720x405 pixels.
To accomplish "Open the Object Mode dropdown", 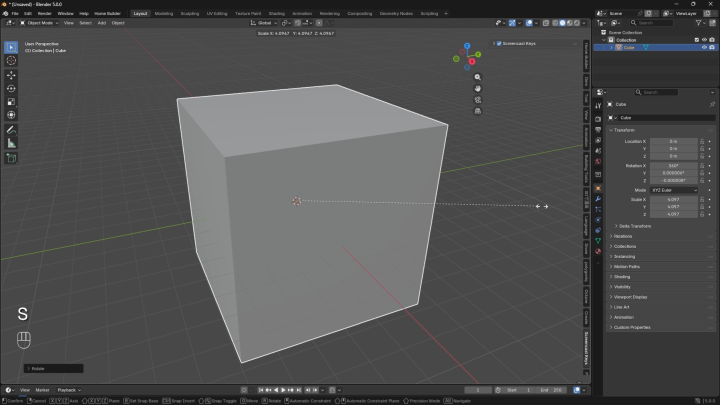I will tap(39, 23).
